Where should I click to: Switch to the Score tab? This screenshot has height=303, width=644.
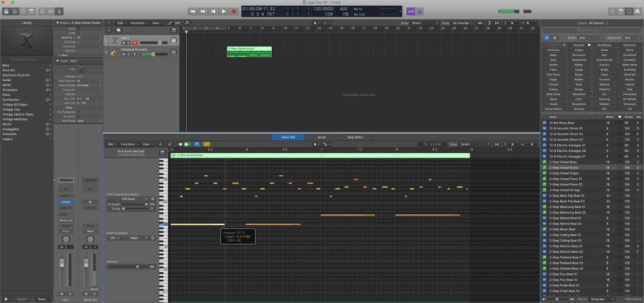coord(321,137)
